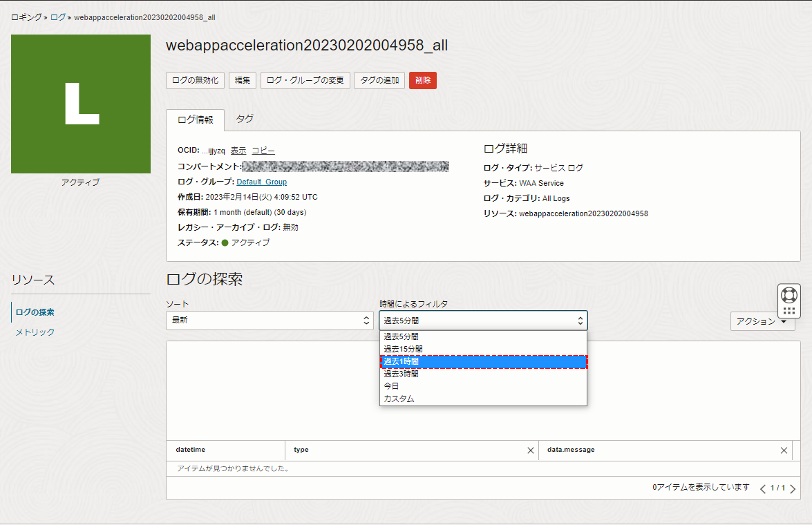This screenshot has height=525, width=812.
Task: Click the 編集 button
Action: pos(242,80)
